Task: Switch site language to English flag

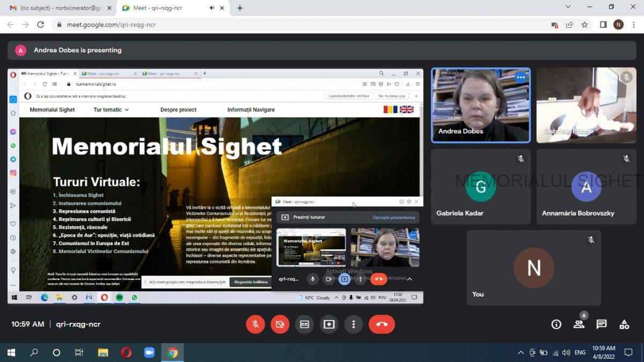Action: 407,109
